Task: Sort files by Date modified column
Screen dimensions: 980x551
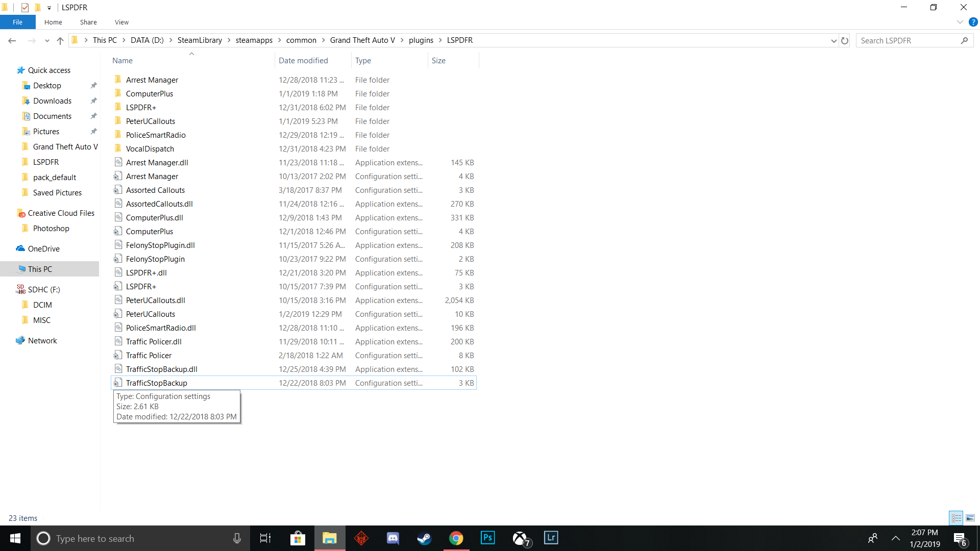Action: [x=303, y=60]
